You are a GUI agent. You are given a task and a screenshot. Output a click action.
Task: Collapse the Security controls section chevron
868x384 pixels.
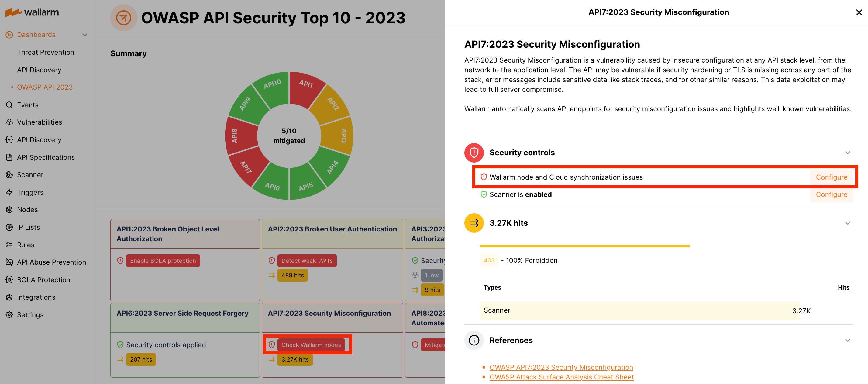click(847, 153)
